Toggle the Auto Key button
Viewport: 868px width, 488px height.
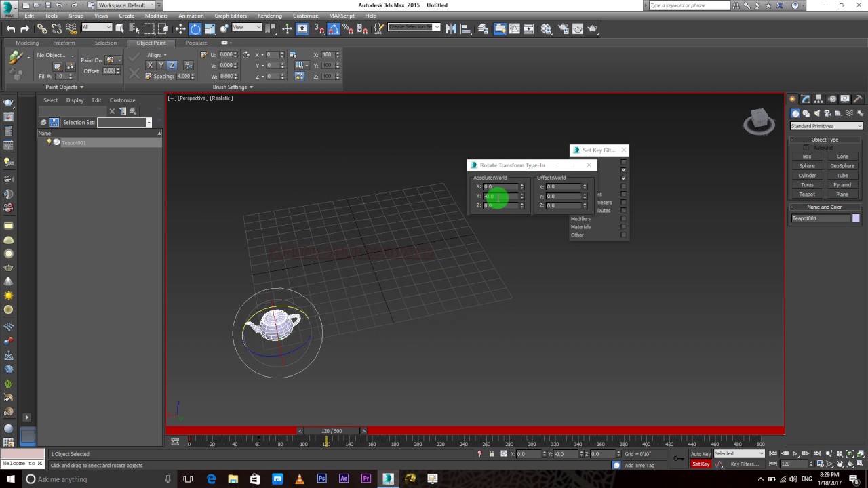pyautogui.click(x=701, y=454)
